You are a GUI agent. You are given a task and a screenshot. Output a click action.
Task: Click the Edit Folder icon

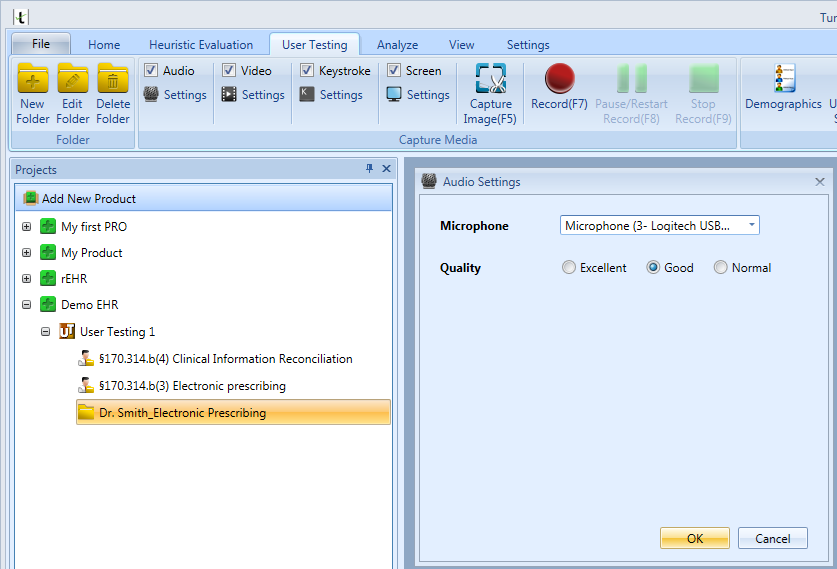pyautogui.click(x=73, y=78)
